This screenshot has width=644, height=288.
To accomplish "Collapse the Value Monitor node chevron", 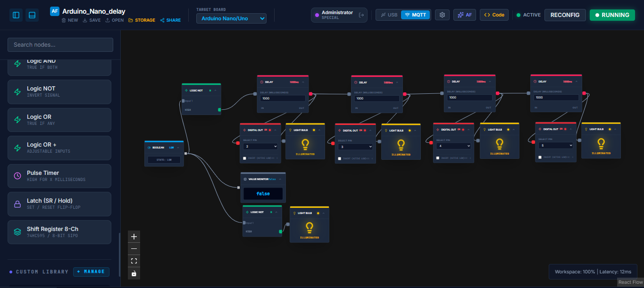I will [280, 179].
